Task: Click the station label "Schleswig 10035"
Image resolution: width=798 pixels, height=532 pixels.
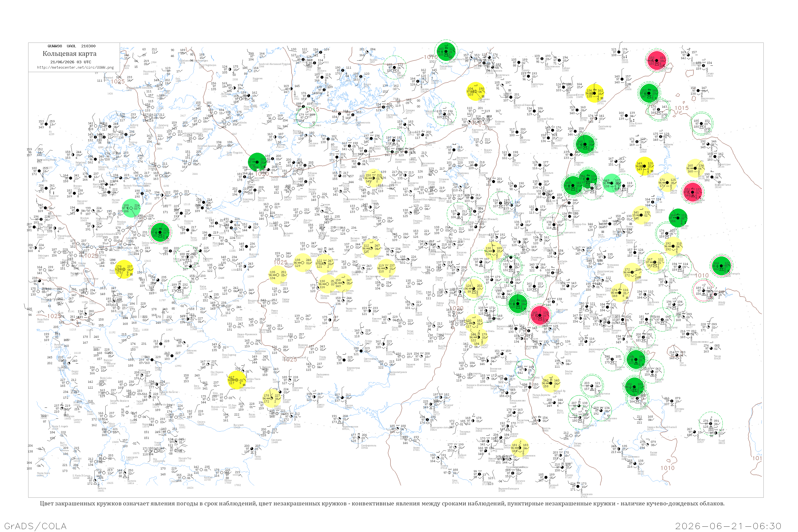Action: (x=103, y=168)
